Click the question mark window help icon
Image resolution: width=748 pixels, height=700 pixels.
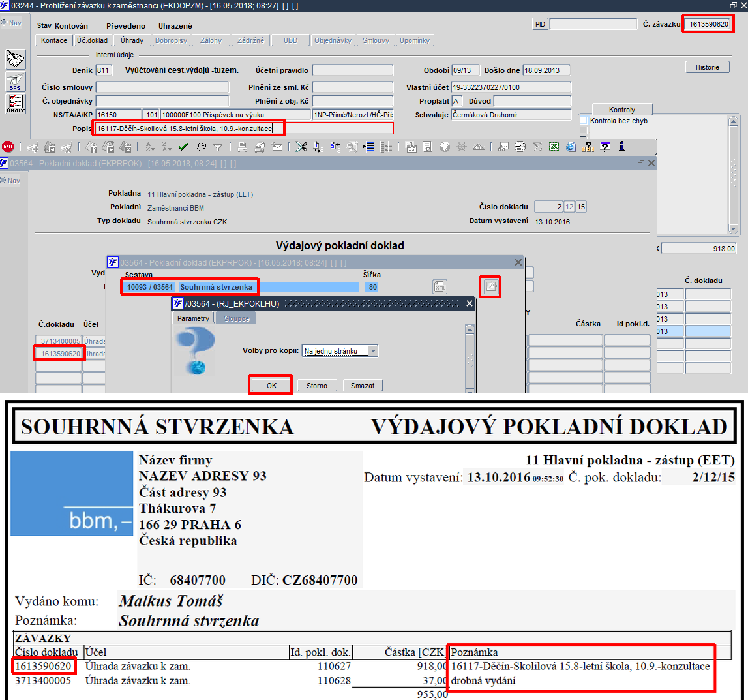[x=605, y=147]
